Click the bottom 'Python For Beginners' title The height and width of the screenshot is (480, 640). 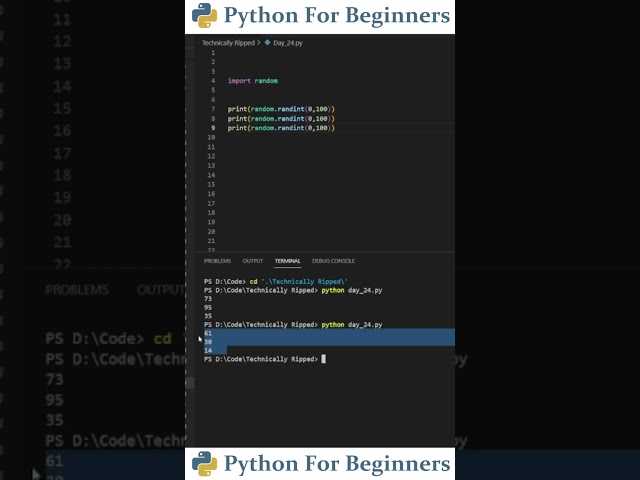click(x=337, y=464)
